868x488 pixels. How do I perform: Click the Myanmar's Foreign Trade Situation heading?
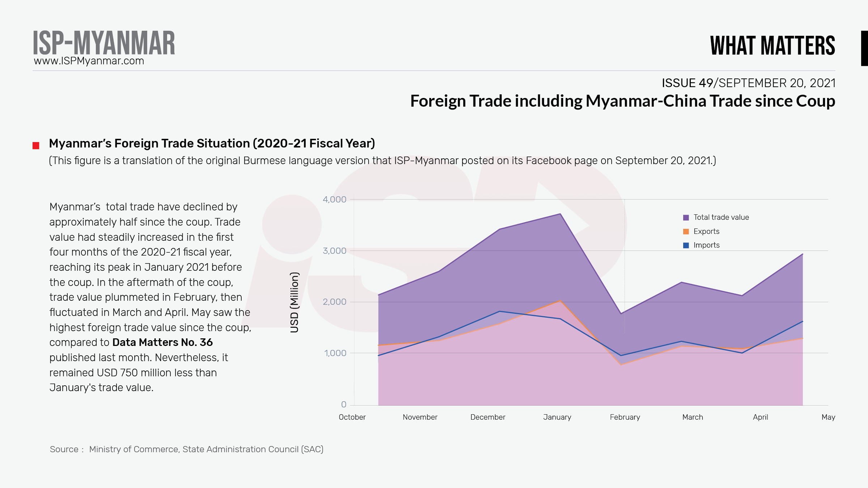point(212,144)
